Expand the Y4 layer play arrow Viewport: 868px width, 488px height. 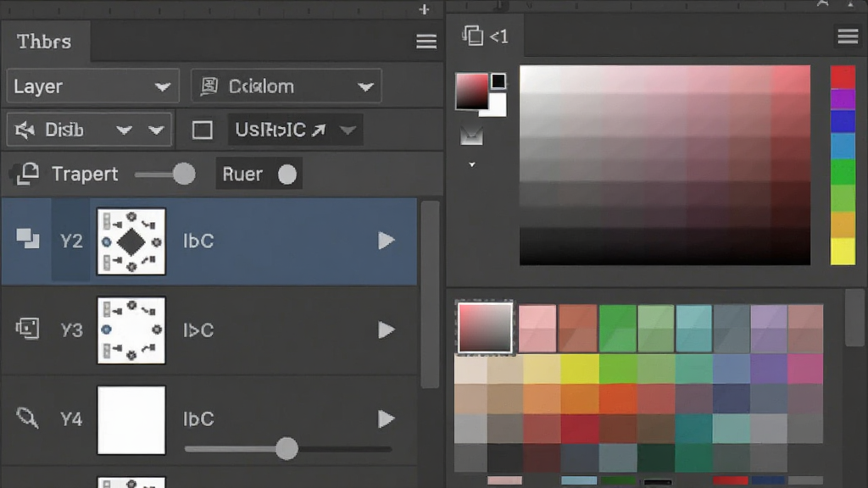pos(387,419)
